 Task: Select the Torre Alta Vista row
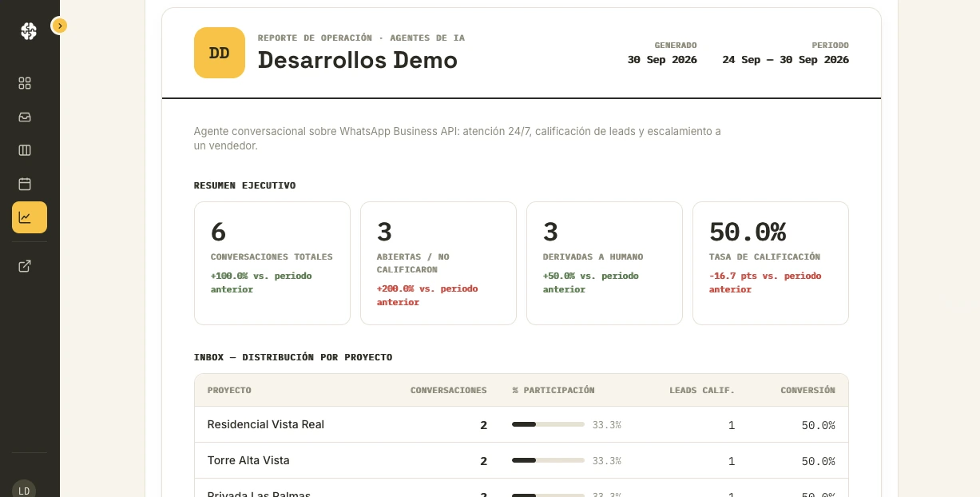point(522,460)
